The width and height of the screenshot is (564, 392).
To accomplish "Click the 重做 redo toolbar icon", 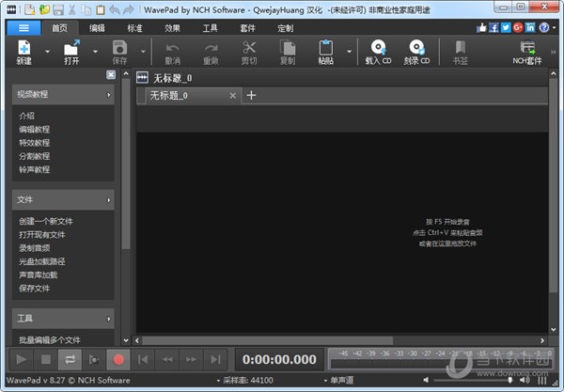I will [x=211, y=53].
